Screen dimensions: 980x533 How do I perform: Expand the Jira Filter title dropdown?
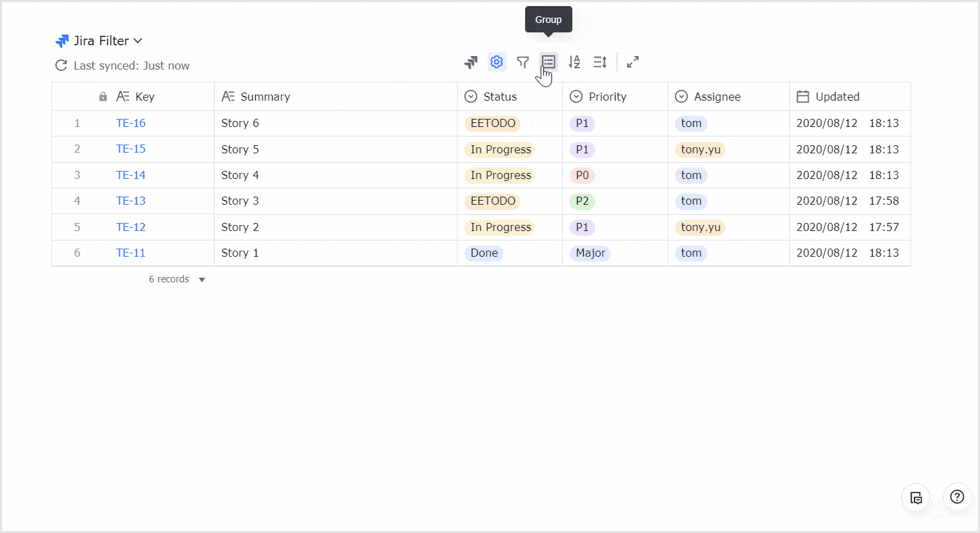coord(138,41)
